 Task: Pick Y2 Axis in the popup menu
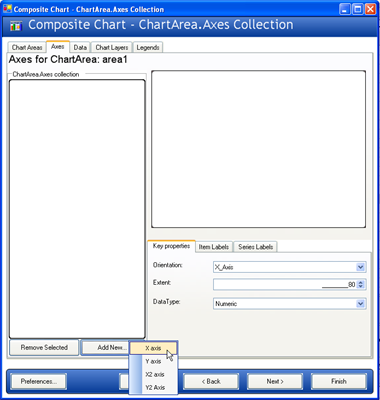155,388
